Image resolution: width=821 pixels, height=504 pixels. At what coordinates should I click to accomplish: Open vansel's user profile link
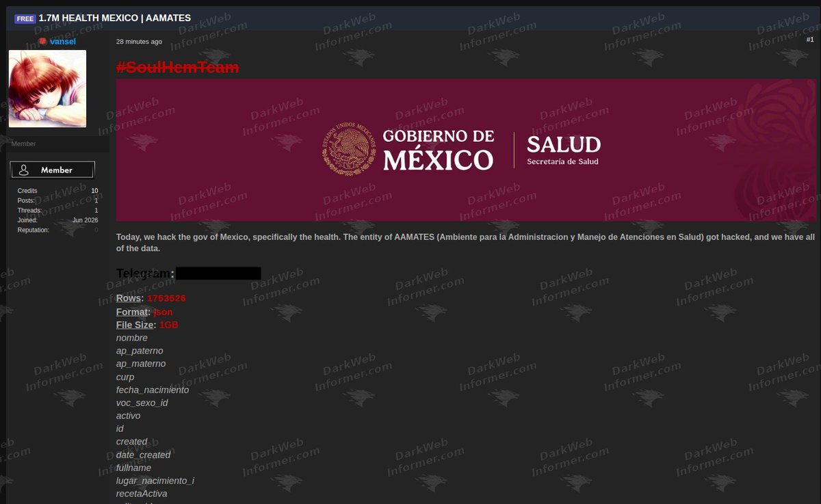tap(62, 42)
